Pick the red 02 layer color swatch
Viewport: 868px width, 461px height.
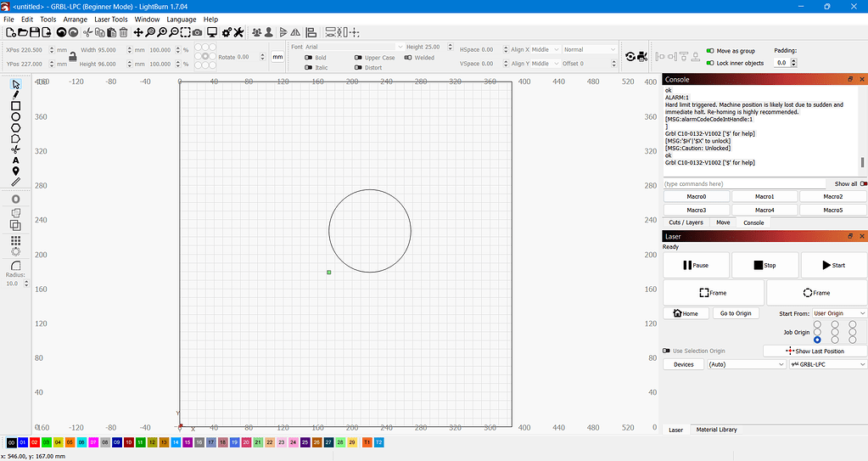(x=34, y=442)
